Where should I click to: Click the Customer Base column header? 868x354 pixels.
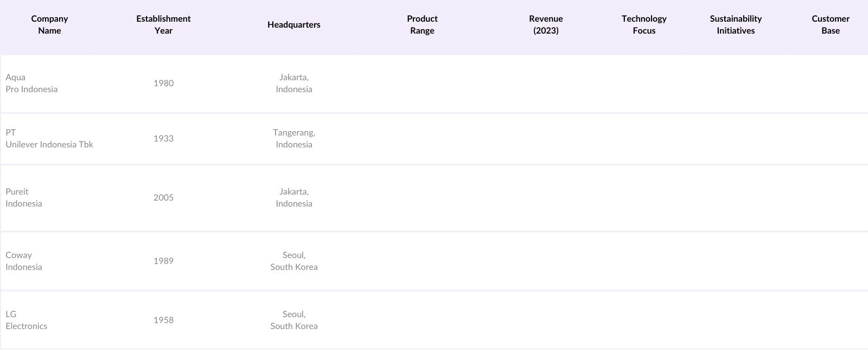[830, 25]
